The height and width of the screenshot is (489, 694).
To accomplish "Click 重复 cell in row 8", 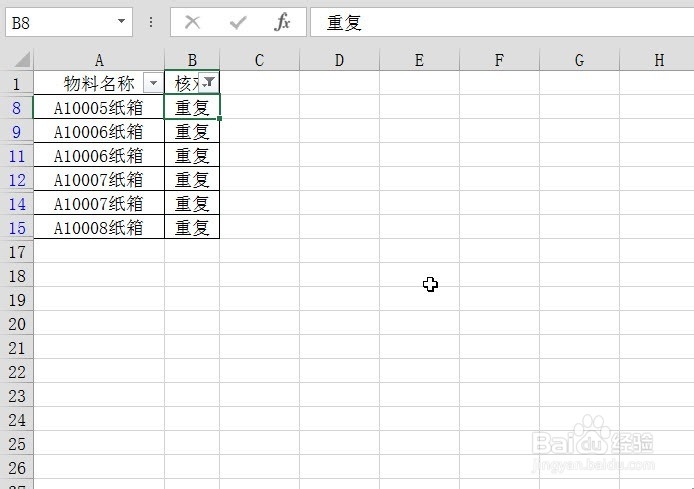I will [x=192, y=107].
